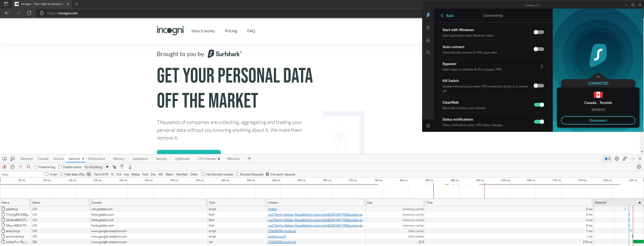Open the Search magnifier icon in Surfshark sidebar

428,52
